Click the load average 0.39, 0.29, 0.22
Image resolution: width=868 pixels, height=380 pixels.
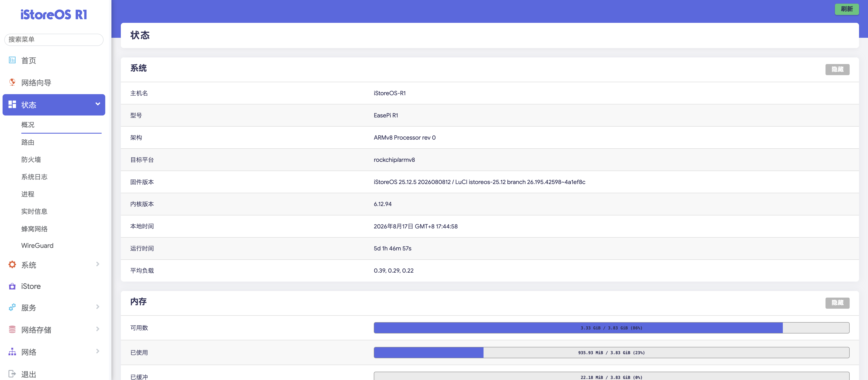point(394,271)
